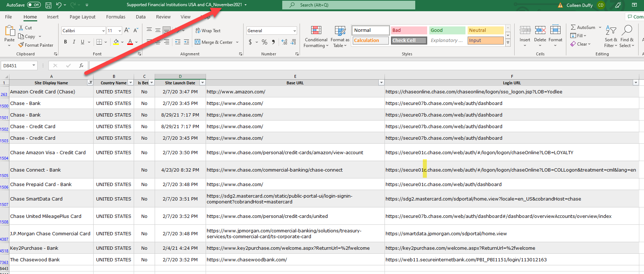This screenshot has width=644, height=274.
Task: Apply the Good cell style
Action: point(447,30)
